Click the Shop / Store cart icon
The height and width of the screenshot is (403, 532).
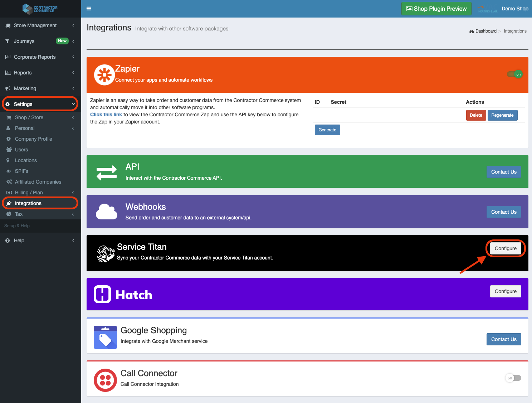click(9, 117)
